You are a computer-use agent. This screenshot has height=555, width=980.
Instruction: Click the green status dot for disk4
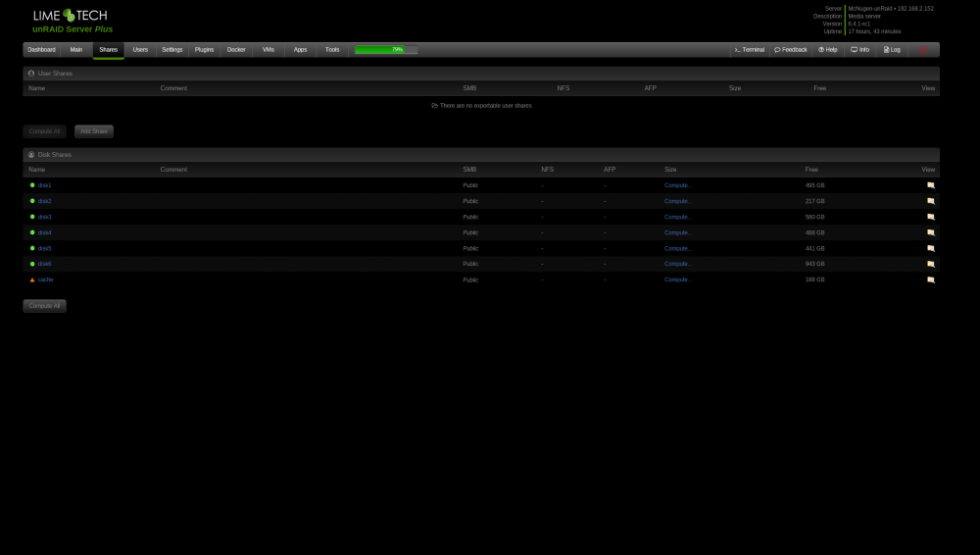click(32, 232)
